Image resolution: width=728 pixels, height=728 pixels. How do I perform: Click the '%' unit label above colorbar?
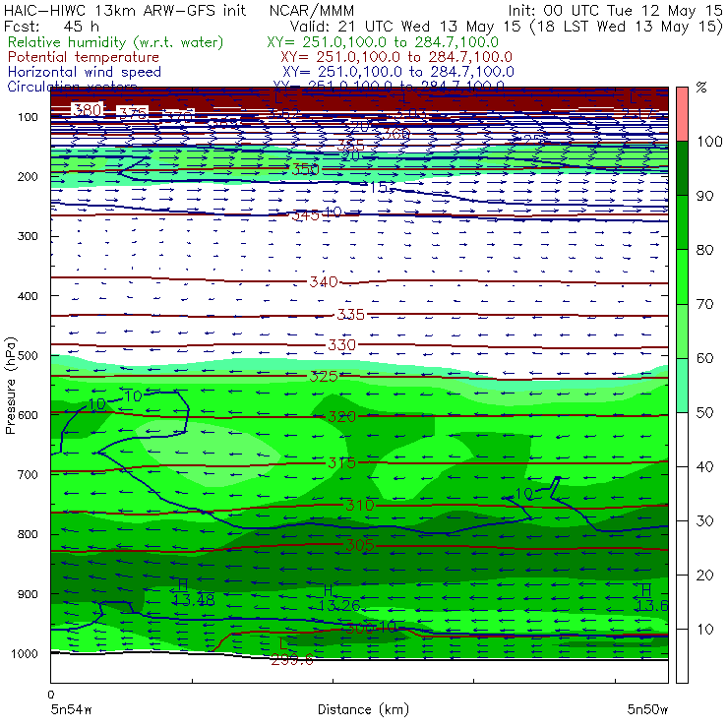click(x=701, y=88)
